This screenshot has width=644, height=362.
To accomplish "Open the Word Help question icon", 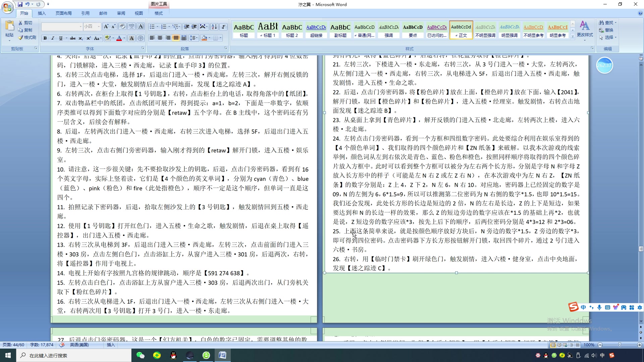I will click(x=640, y=13).
